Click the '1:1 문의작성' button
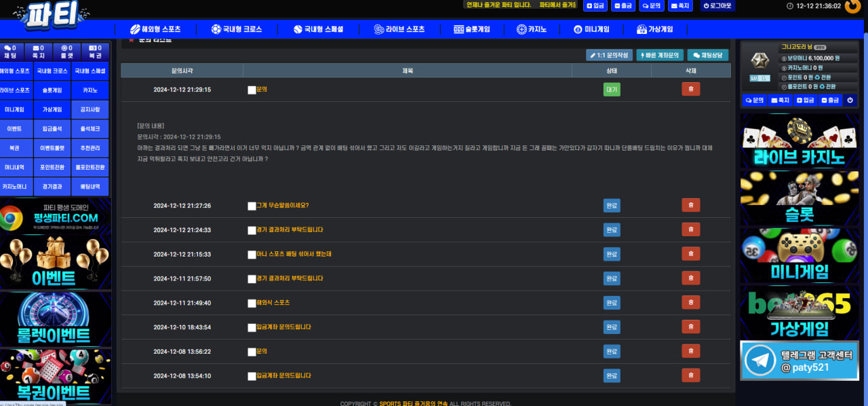 point(609,55)
